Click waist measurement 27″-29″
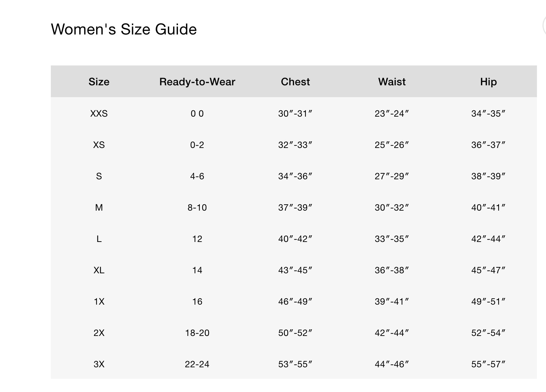Viewport: 546px width, 392px height. (x=392, y=176)
